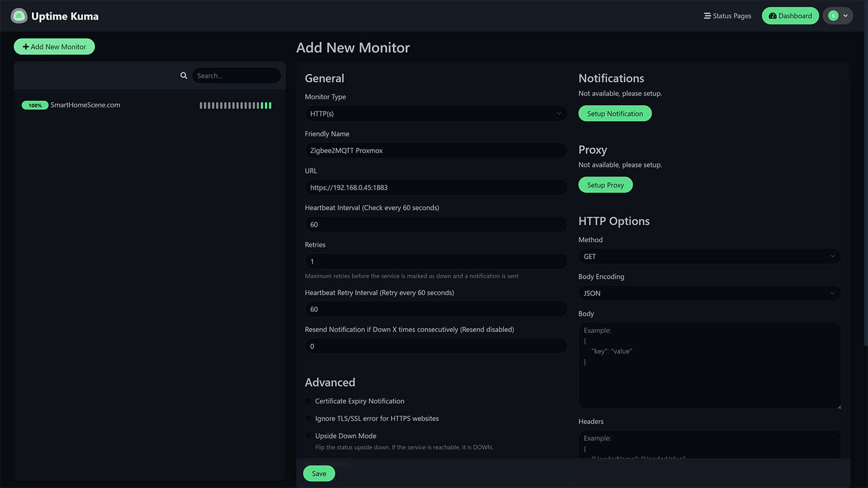Click the Setup Proxy button

[x=605, y=184]
